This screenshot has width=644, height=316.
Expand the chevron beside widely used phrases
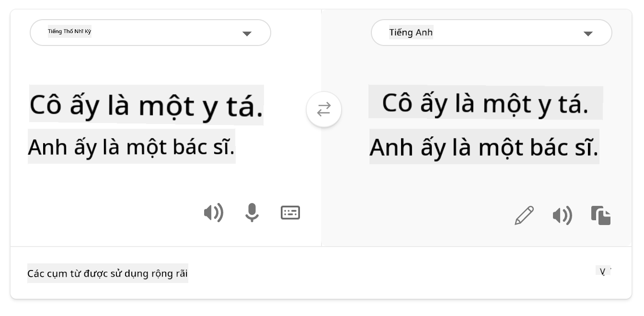tap(604, 271)
